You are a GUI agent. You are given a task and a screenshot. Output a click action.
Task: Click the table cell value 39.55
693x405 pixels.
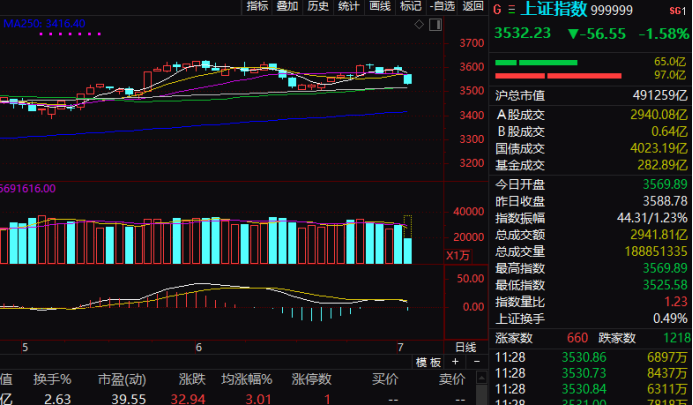pos(128,399)
